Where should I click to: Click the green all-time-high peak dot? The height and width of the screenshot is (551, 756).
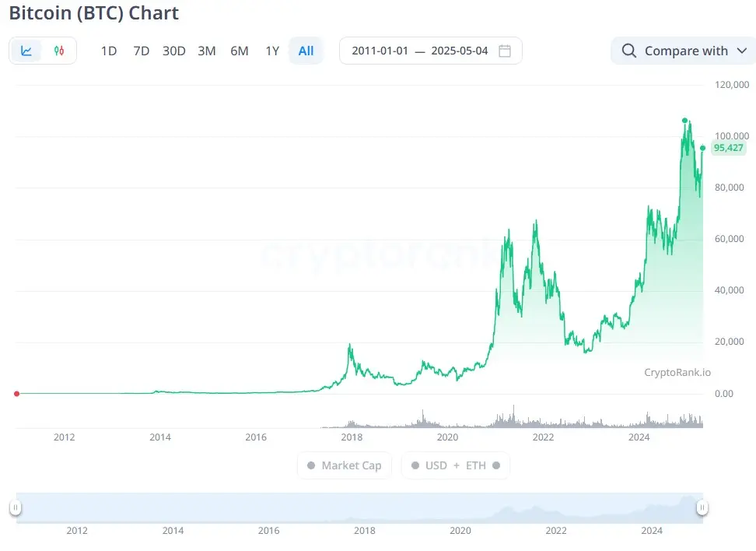(x=684, y=121)
